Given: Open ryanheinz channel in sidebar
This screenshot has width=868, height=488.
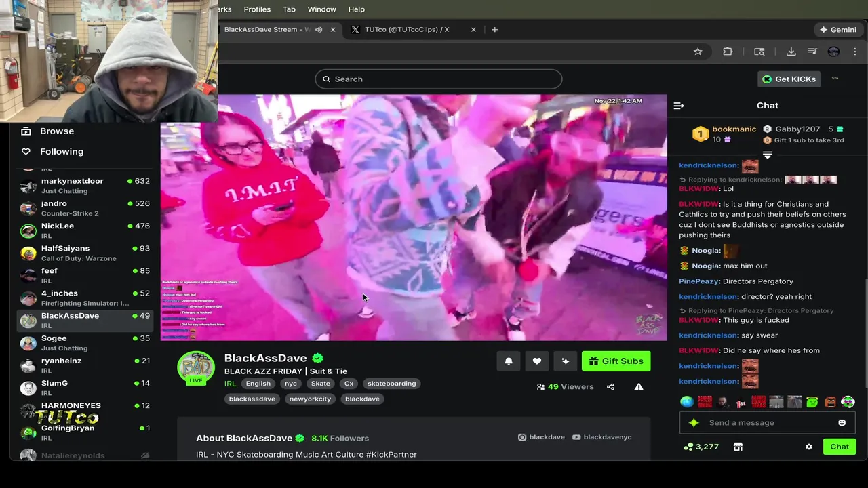Looking at the screenshot, I should [85, 365].
